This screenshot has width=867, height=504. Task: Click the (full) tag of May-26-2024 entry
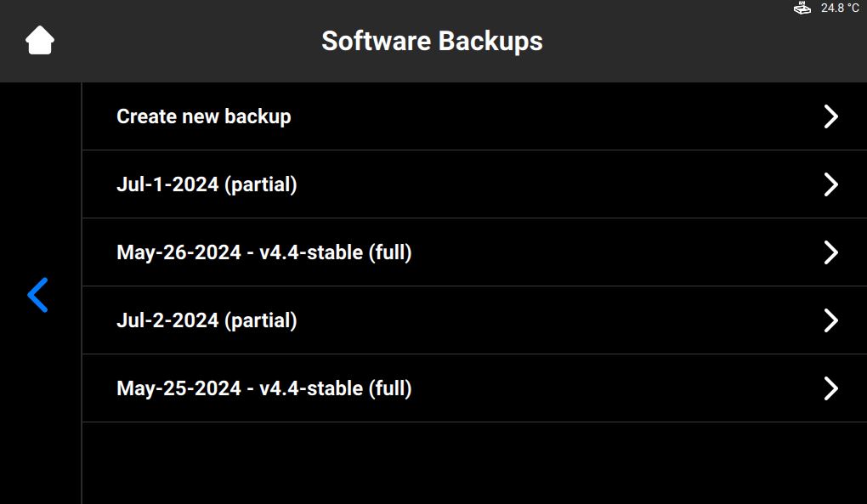(x=390, y=252)
